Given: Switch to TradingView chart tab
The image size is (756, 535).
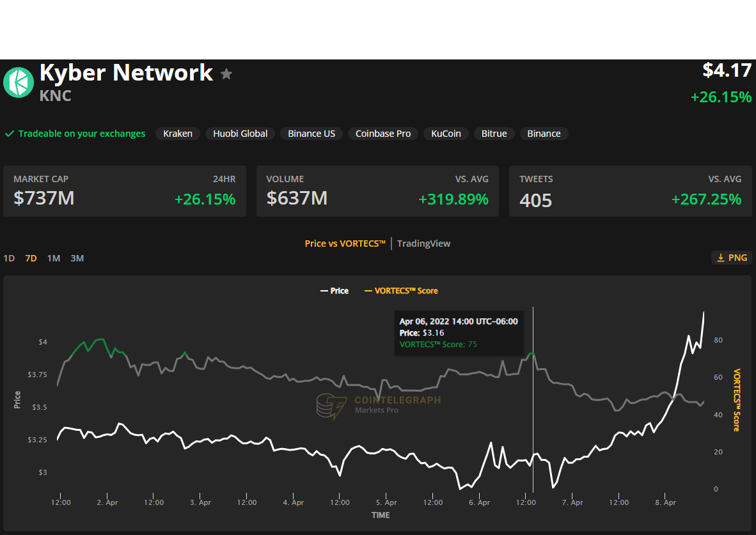Looking at the screenshot, I should pyautogui.click(x=424, y=244).
